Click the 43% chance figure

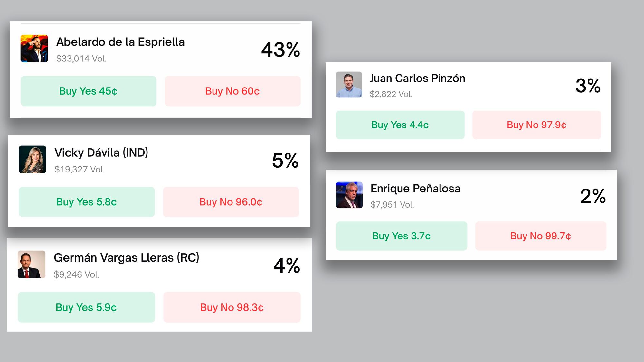[x=280, y=50]
